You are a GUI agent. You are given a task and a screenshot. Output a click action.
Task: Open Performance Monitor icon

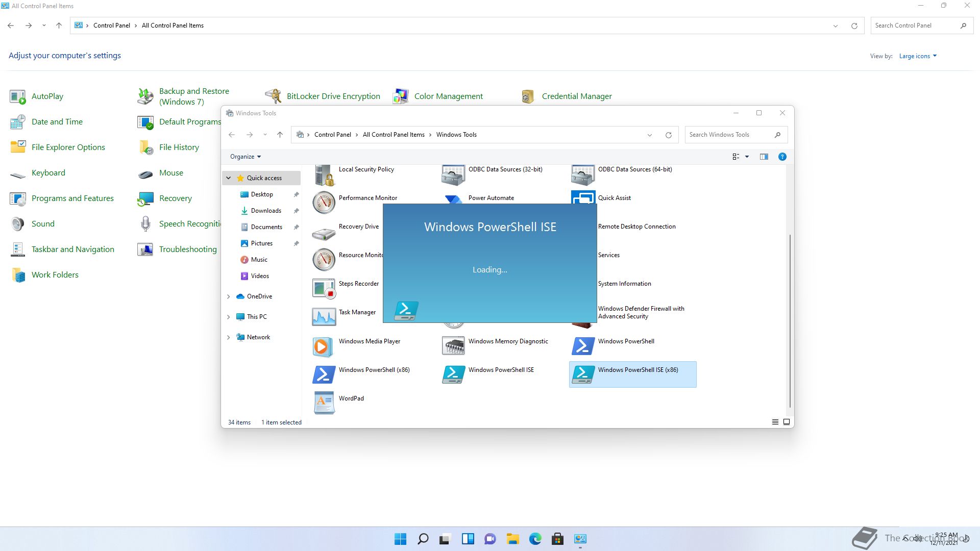tap(324, 203)
